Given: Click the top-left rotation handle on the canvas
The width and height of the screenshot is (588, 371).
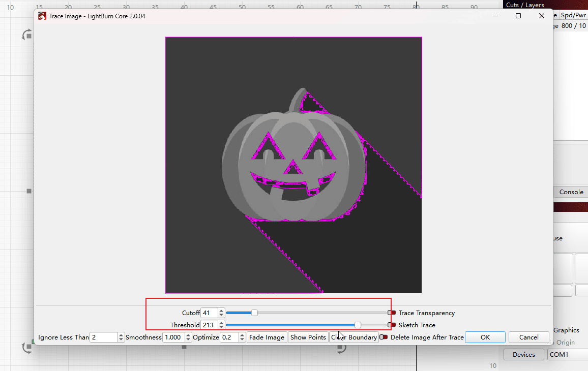Looking at the screenshot, I should click(27, 35).
